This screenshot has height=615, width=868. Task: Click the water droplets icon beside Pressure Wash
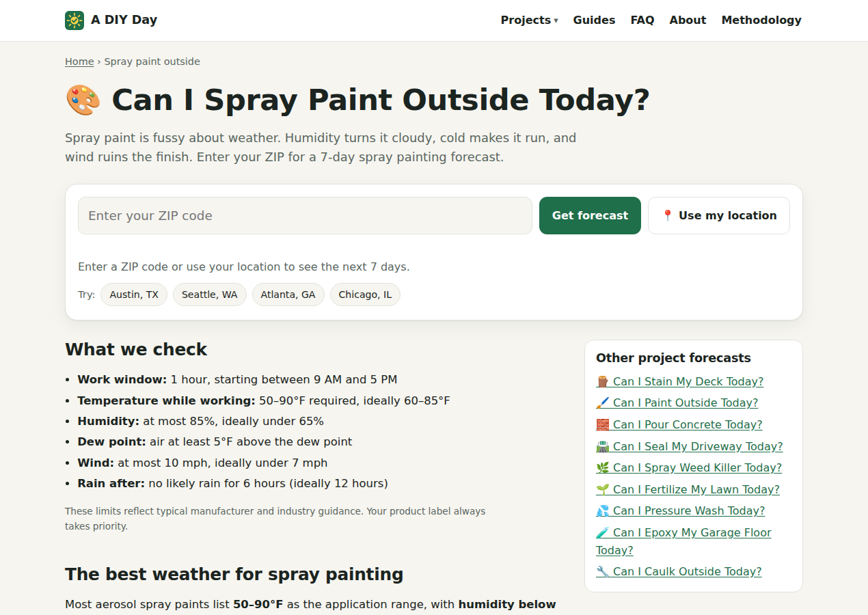click(602, 510)
